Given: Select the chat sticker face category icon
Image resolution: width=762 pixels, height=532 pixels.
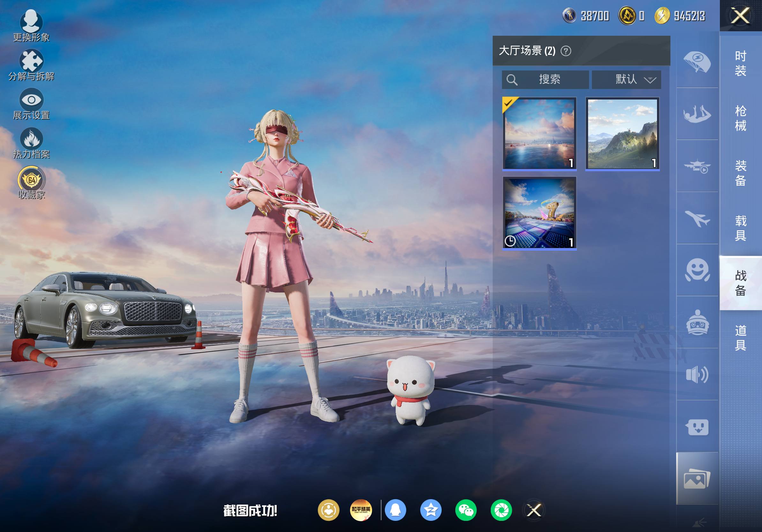Looking at the screenshot, I should [x=697, y=426].
